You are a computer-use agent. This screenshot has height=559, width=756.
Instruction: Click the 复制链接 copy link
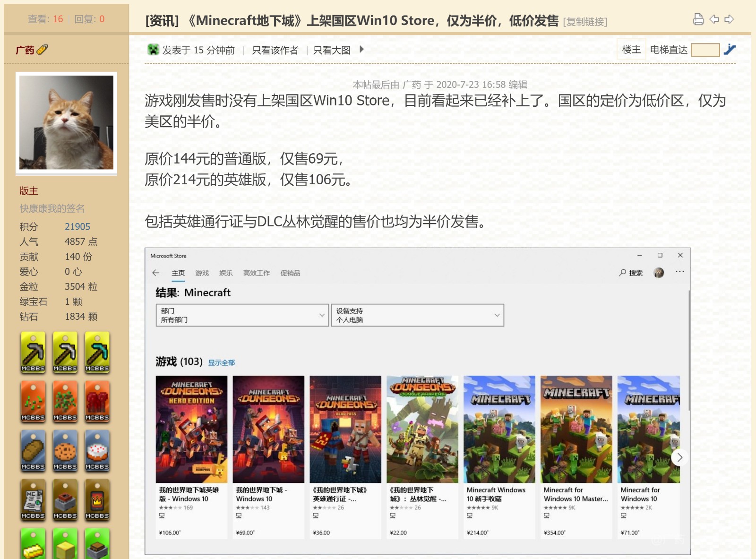click(x=585, y=22)
